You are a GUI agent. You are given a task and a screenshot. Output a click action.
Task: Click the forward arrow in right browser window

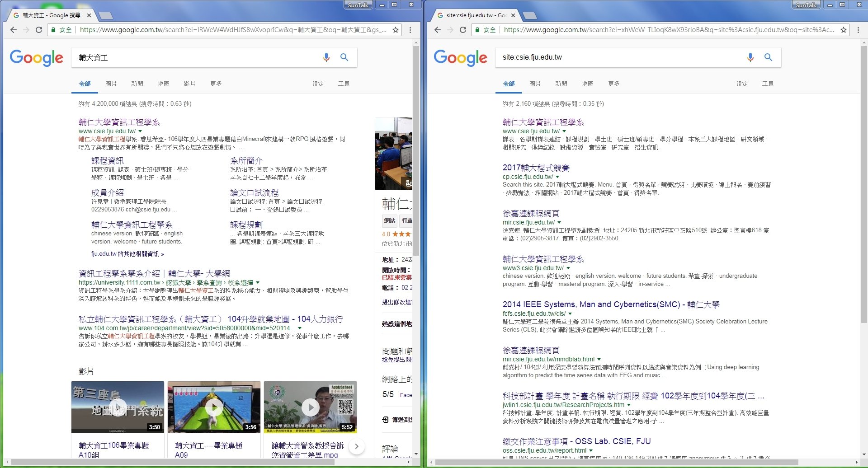click(450, 30)
